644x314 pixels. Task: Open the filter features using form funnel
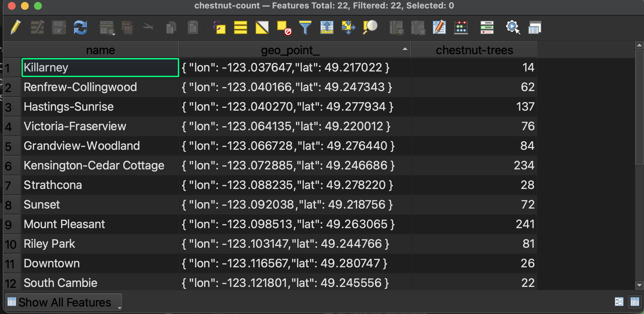coord(305,27)
